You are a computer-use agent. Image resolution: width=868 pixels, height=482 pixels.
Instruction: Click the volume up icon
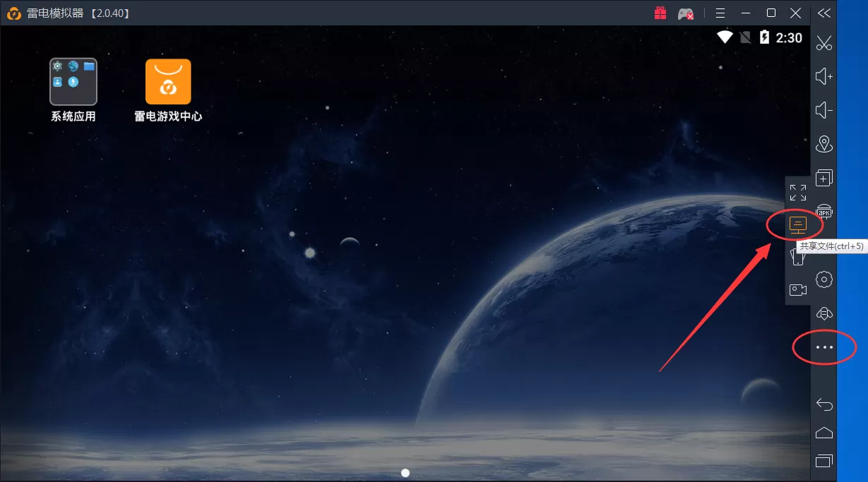pyautogui.click(x=824, y=76)
